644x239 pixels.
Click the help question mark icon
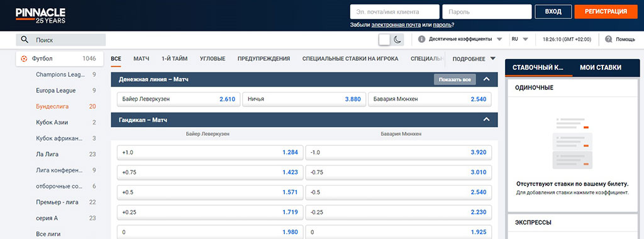[x=608, y=40]
